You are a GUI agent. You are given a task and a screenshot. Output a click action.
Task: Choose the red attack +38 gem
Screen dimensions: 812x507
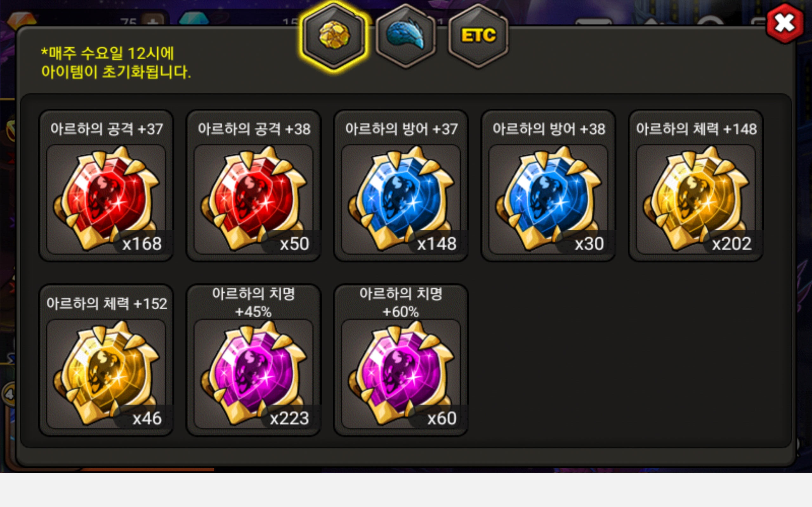coord(254,198)
